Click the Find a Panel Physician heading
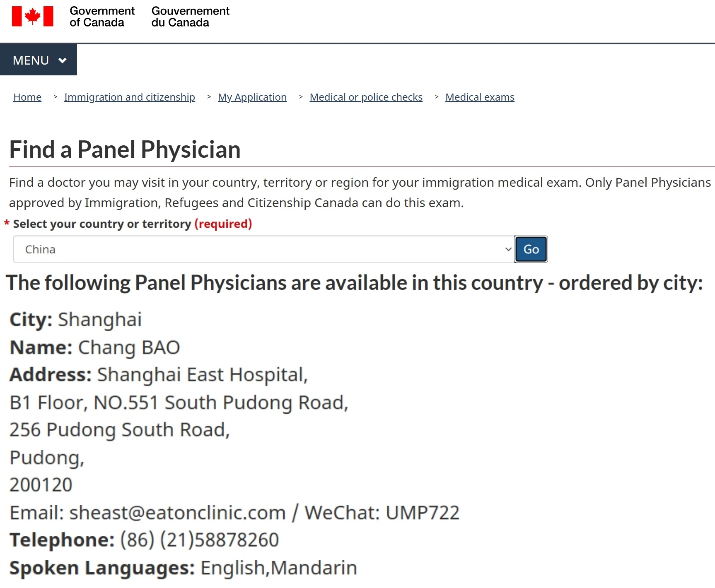 pyautogui.click(x=125, y=149)
